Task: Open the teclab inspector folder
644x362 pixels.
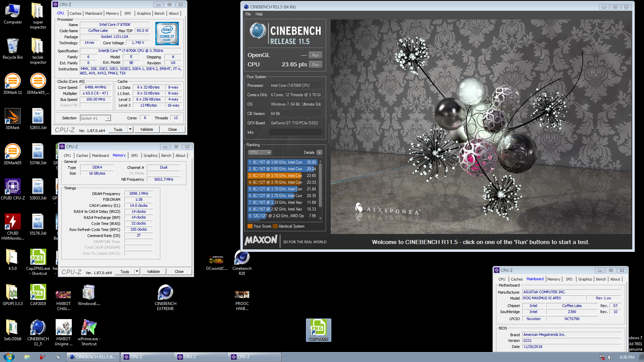Action: point(38,51)
